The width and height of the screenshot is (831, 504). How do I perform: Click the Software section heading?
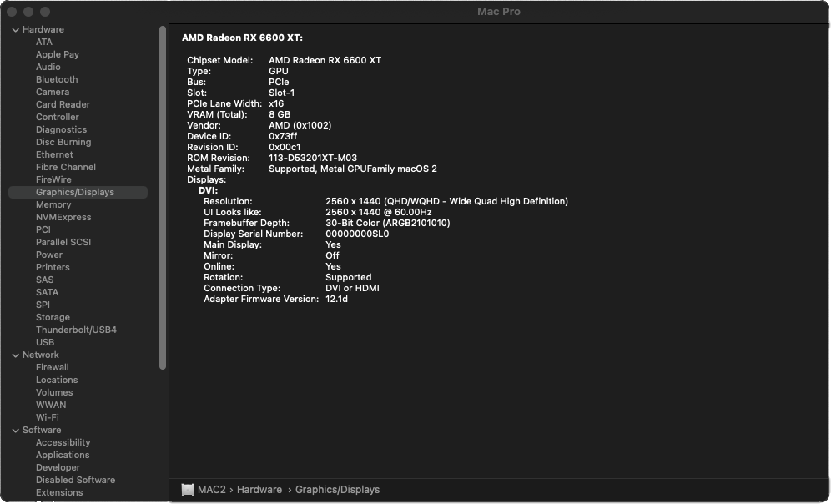[42, 431]
